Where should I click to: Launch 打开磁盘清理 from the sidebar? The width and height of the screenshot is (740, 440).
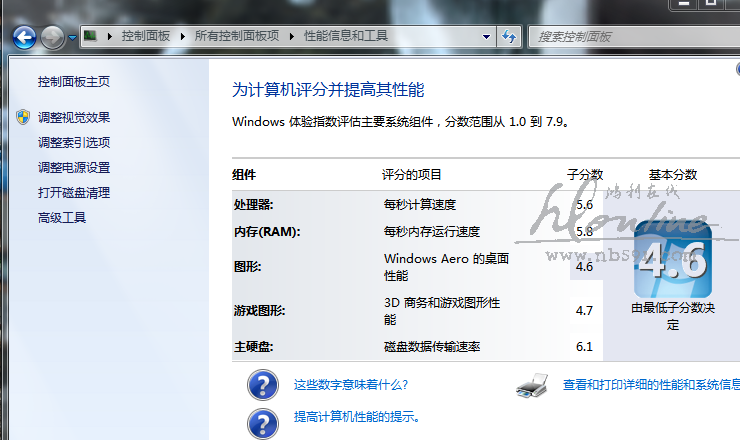pos(74,192)
